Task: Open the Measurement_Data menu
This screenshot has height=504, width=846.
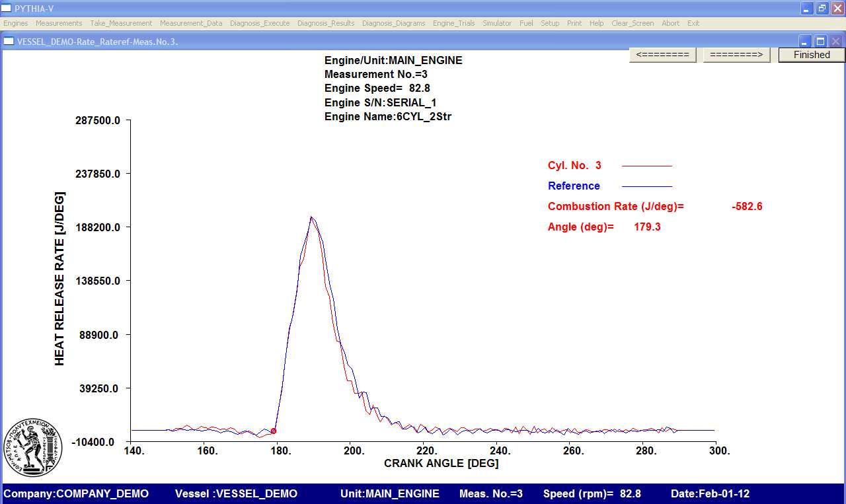Action: [x=191, y=23]
